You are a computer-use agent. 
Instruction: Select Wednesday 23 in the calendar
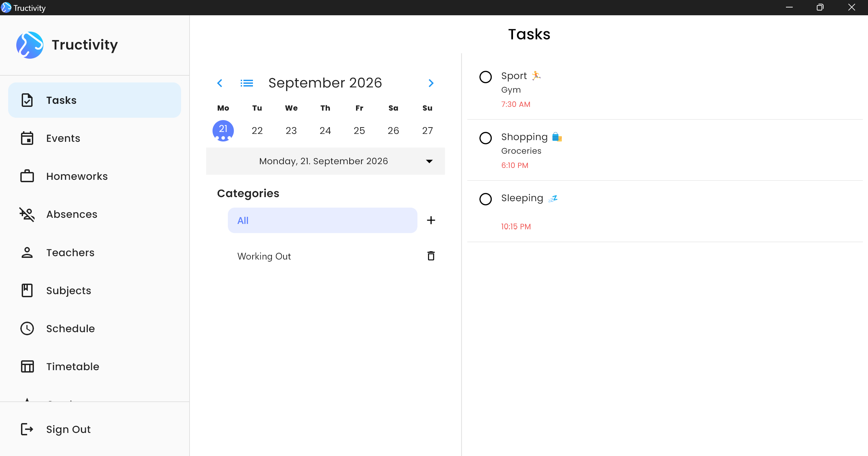click(x=291, y=131)
